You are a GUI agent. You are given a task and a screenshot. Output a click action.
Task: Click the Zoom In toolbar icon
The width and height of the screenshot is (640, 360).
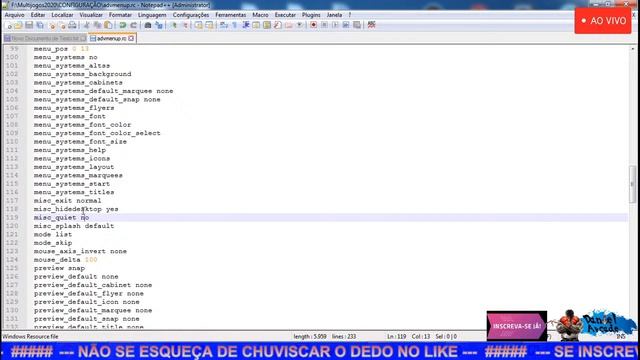pos(174,25)
